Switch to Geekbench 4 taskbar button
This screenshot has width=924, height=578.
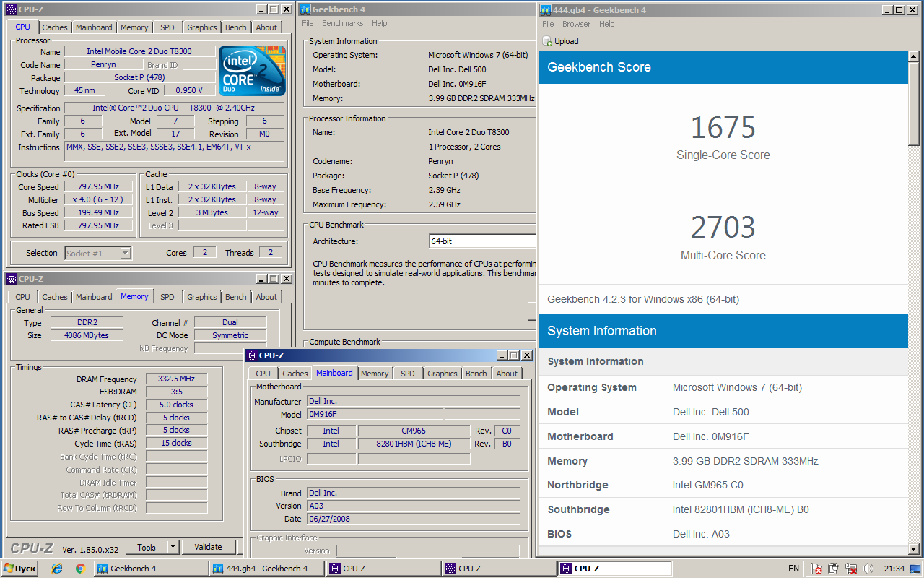(150, 569)
